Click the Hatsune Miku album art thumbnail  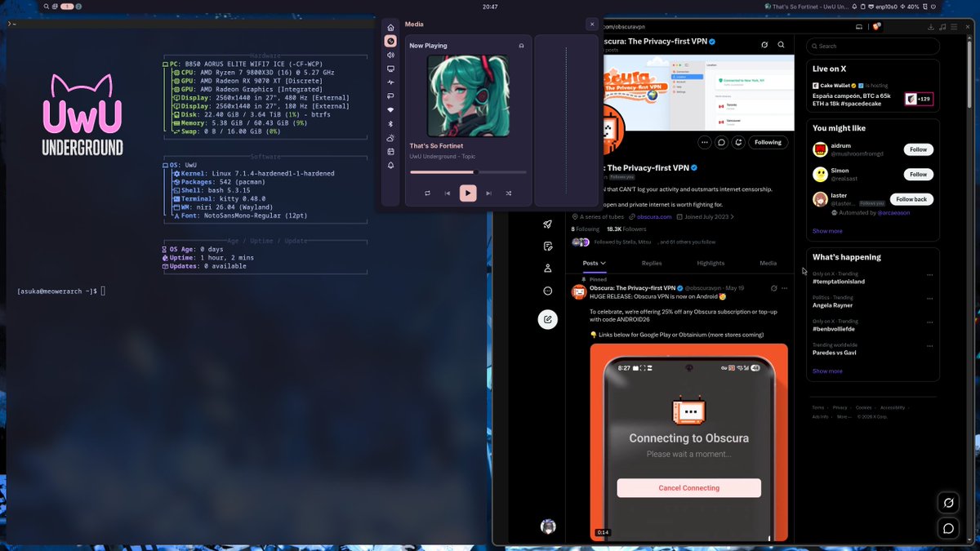[x=468, y=96]
